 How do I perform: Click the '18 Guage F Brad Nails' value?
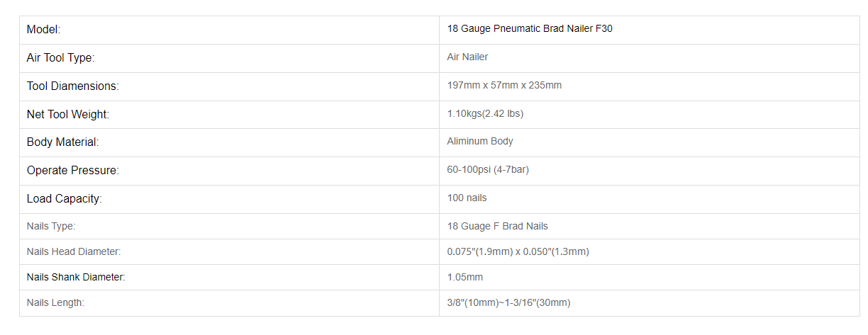pyautogui.click(x=497, y=226)
